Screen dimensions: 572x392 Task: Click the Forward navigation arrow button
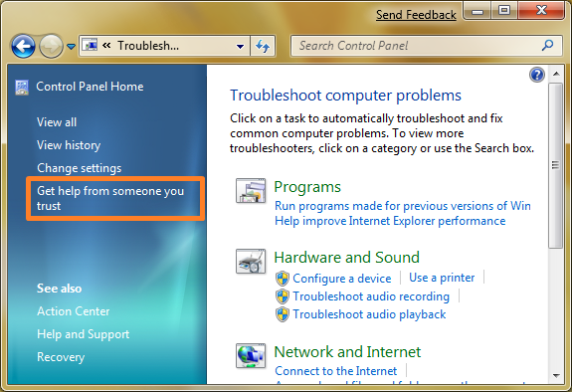[x=51, y=46]
